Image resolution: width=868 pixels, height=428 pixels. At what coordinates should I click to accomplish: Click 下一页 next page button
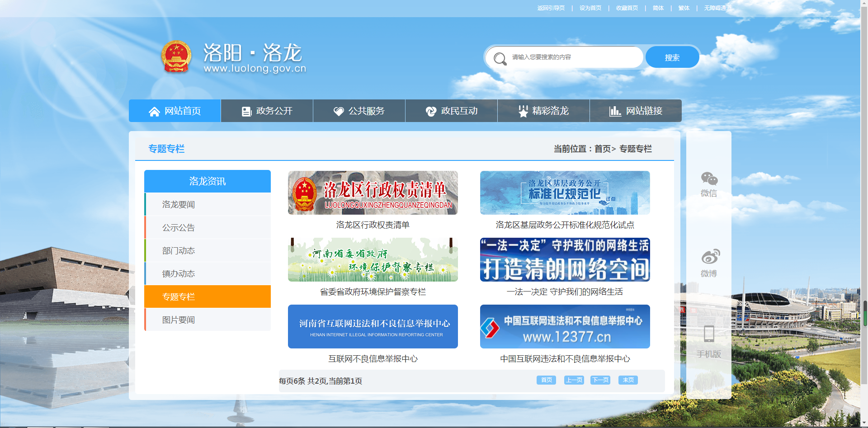click(600, 380)
